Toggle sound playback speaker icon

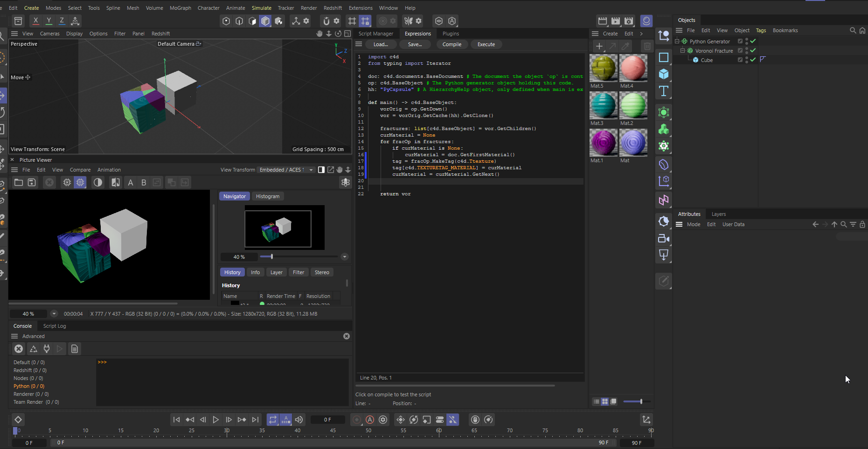[299, 420]
